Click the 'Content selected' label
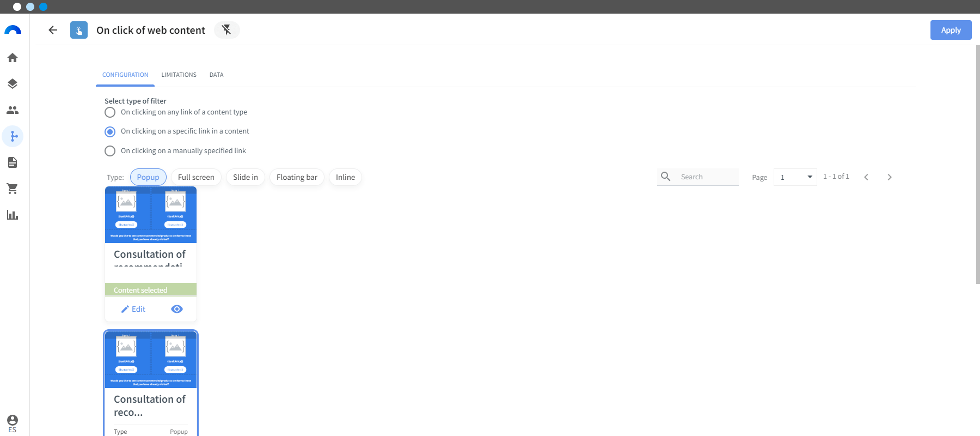Screen dimensions: 980x436 click(140, 290)
